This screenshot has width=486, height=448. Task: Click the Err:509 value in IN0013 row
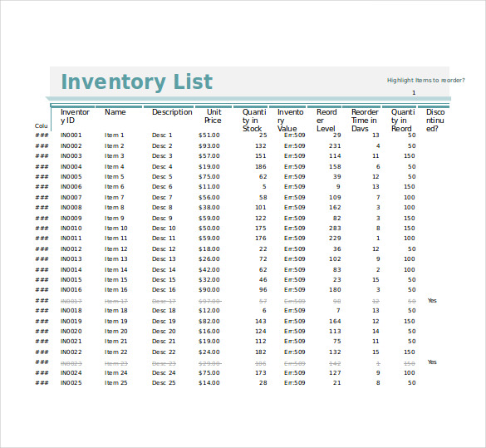(x=294, y=259)
